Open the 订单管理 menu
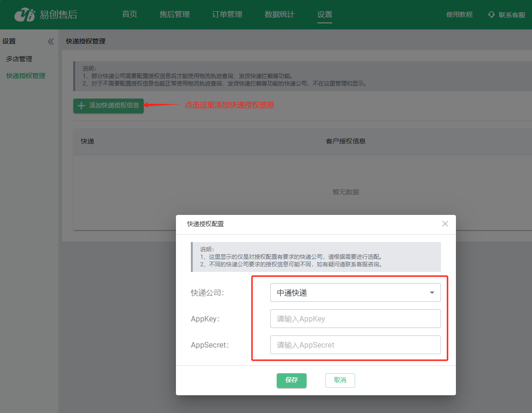 pos(227,14)
